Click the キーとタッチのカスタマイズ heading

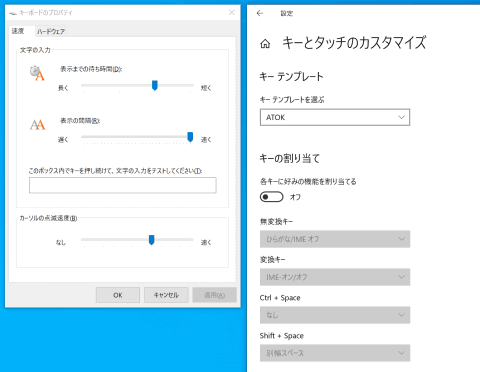coord(354,43)
